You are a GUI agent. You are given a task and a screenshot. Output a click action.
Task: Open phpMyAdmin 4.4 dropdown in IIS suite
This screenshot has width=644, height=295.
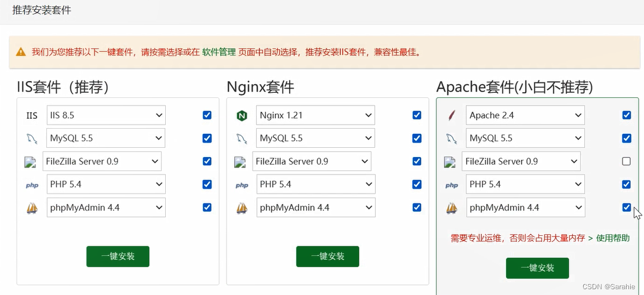pos(106,207)
